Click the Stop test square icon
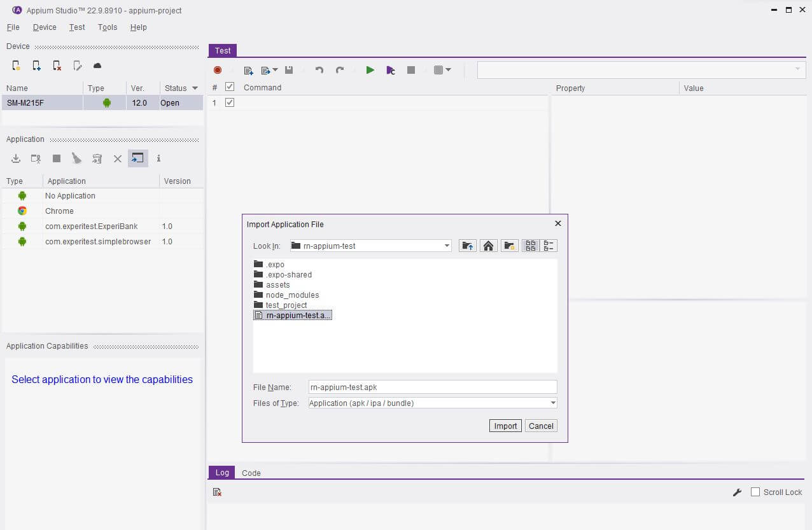812x530 pixels. (411, 70)
